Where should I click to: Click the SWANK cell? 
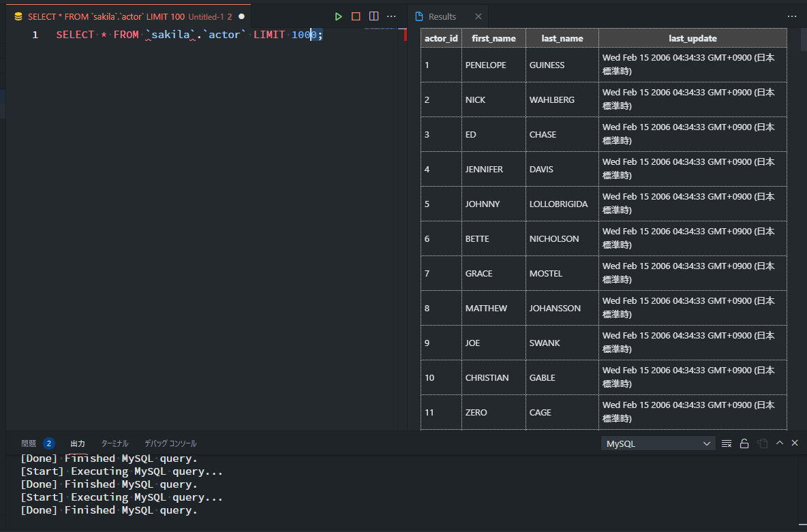coord(562,343)
